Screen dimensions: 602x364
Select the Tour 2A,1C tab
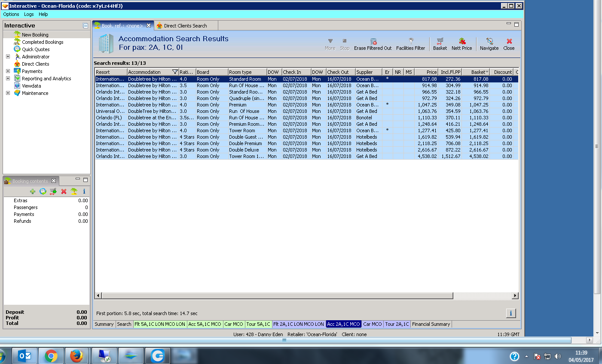(397, 324)
